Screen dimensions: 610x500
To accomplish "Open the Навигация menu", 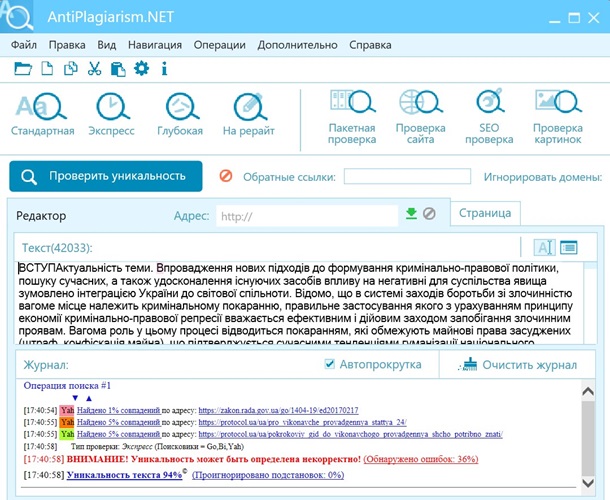I will 155,45.
